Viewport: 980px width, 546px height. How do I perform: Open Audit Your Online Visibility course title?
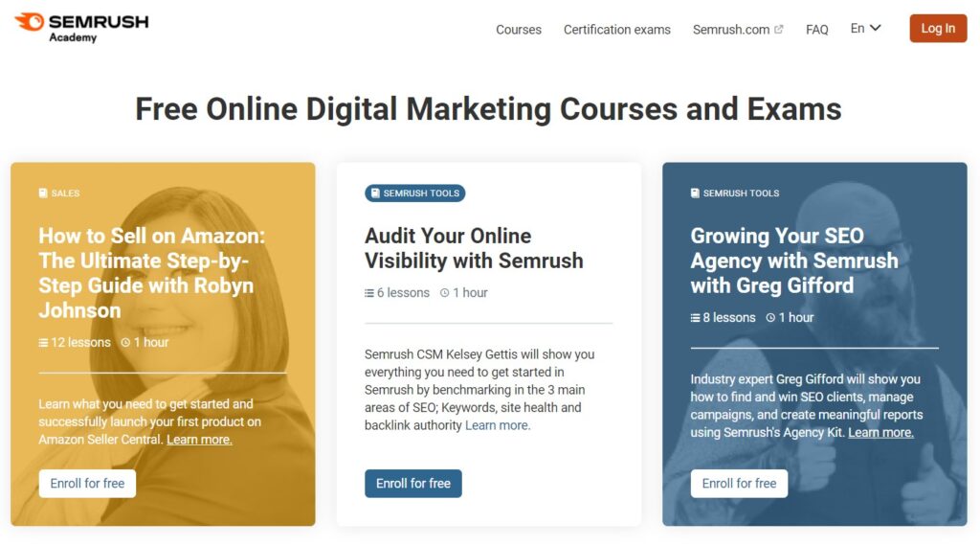(474, 248)
